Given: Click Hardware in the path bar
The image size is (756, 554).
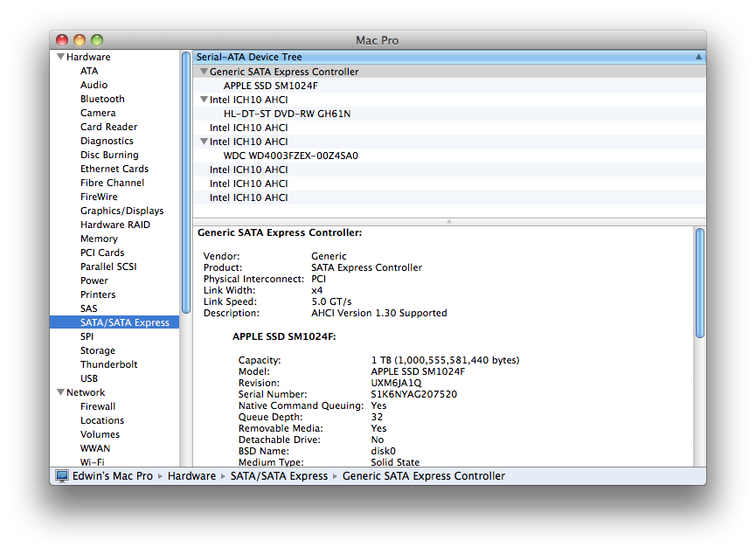Looking at the screenshot, I should coord(192,476).
